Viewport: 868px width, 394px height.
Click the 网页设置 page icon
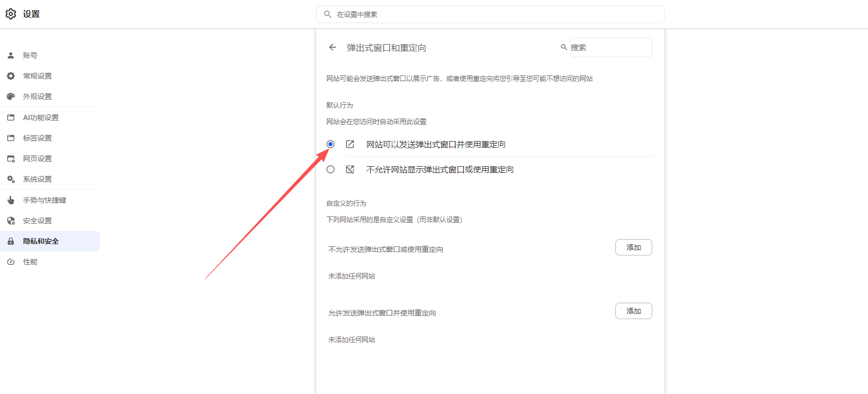(11, 159)
